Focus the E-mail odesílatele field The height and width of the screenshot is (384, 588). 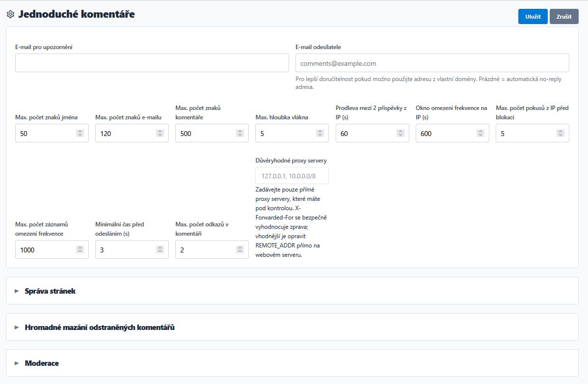click(432, 63)
